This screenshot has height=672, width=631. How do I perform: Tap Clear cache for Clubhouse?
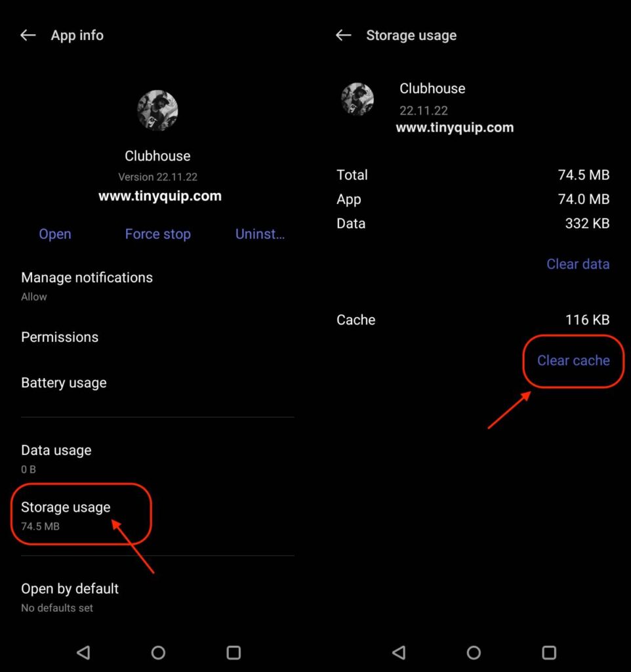(x=573, y=360)
